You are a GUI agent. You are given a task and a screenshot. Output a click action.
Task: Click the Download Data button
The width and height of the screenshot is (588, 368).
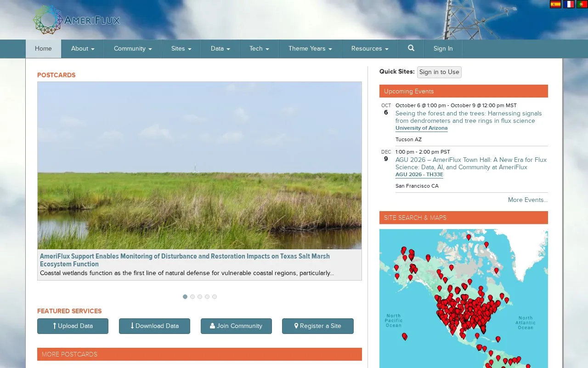coord(154,326)
